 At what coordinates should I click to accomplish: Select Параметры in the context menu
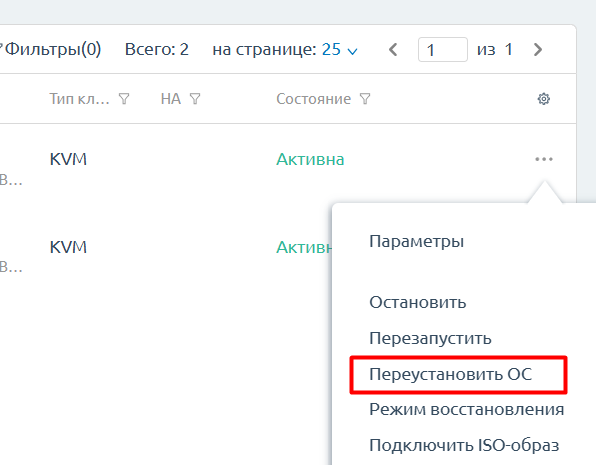[x=416, y=241]
